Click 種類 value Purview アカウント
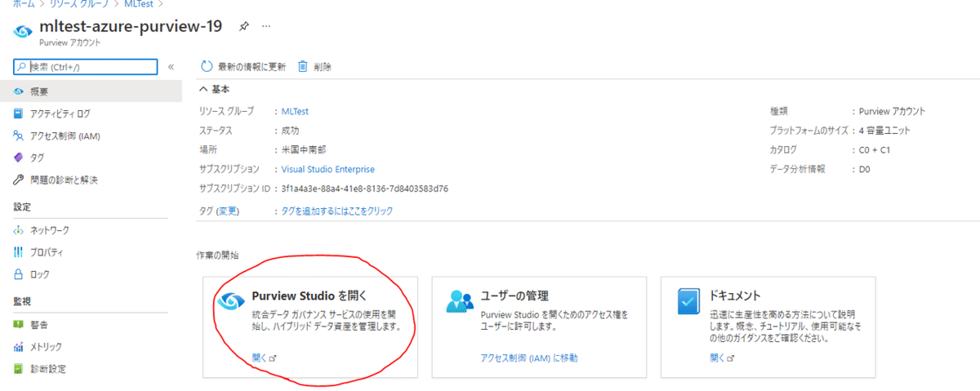The height and width of the screenshot is (391, 980). 891,111
